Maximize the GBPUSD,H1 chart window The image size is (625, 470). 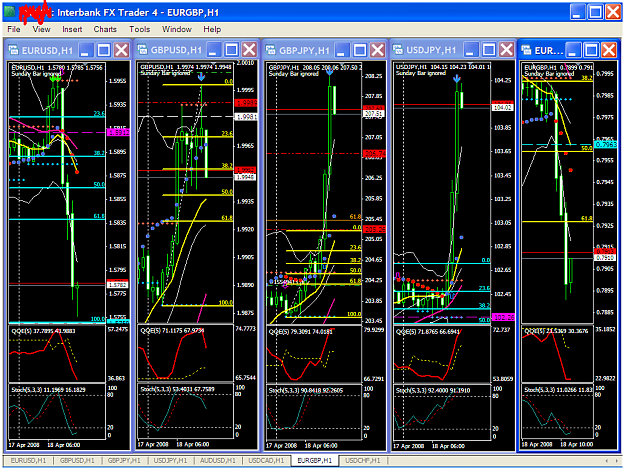click(232, 50)
